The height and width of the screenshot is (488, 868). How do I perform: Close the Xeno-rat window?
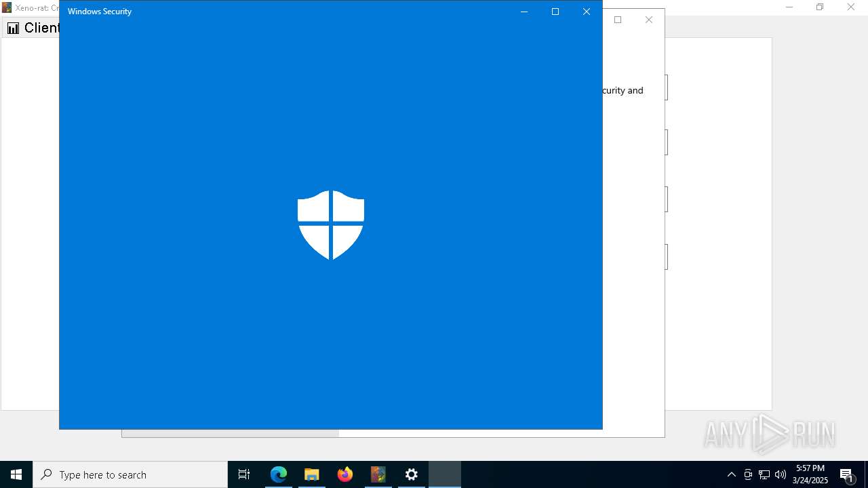tap(851, 7)
